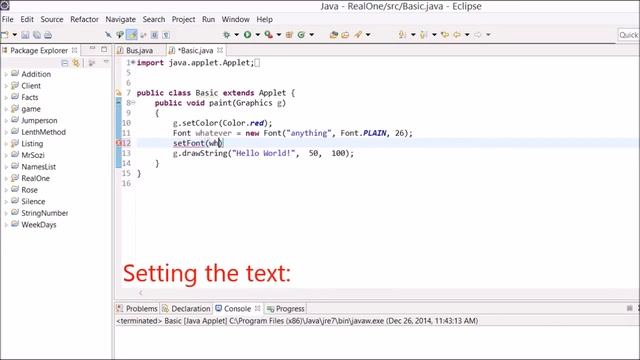
Task: Open the File menu
Action: (x=7, y=19)
